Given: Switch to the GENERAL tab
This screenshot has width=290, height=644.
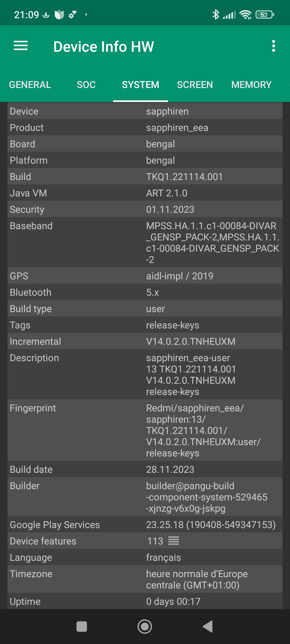Looking at the screenshot, I should tap(30, 85).
